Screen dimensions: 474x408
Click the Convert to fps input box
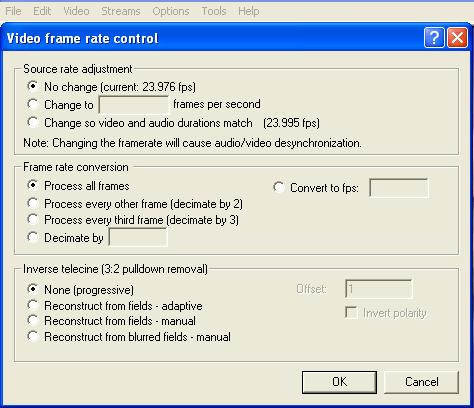point(399,188)
